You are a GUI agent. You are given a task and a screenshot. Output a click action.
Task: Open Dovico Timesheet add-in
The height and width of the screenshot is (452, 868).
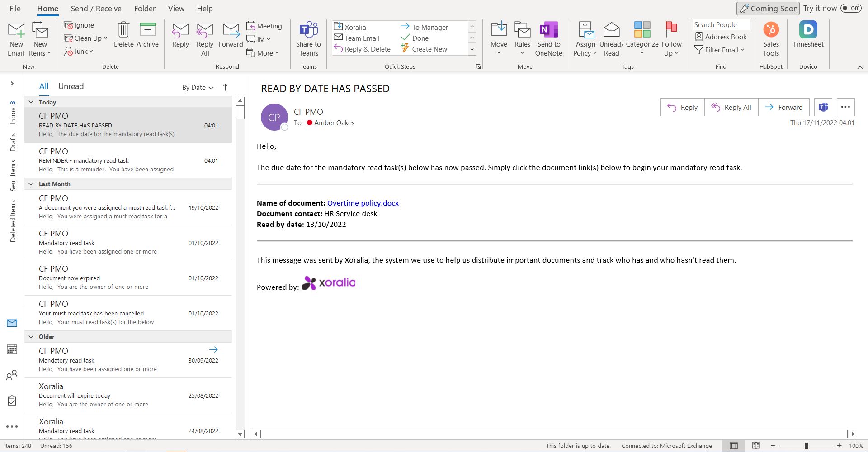[808, 35]
